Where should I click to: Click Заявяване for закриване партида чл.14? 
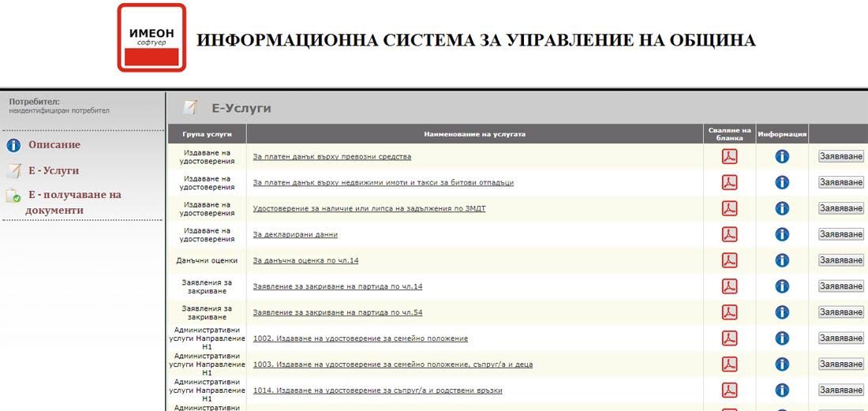coord(841,286)
